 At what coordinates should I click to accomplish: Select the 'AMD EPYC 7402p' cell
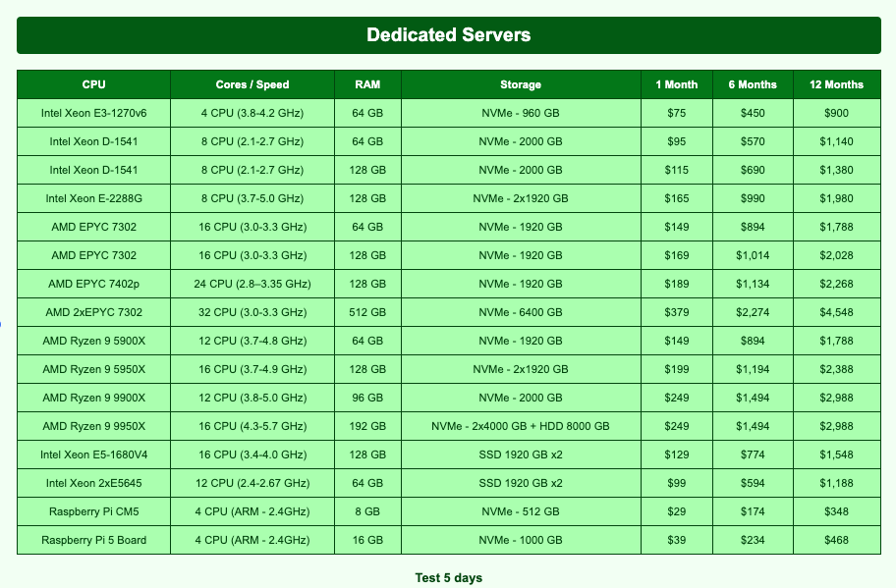pyautogui.click(x=93, y=284)
